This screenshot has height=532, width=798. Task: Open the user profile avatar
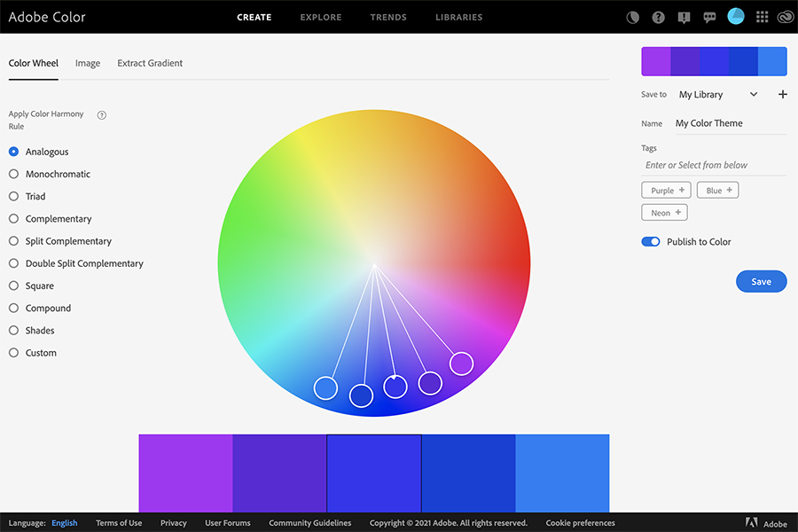pyautogui.click(x=735, y=16)
